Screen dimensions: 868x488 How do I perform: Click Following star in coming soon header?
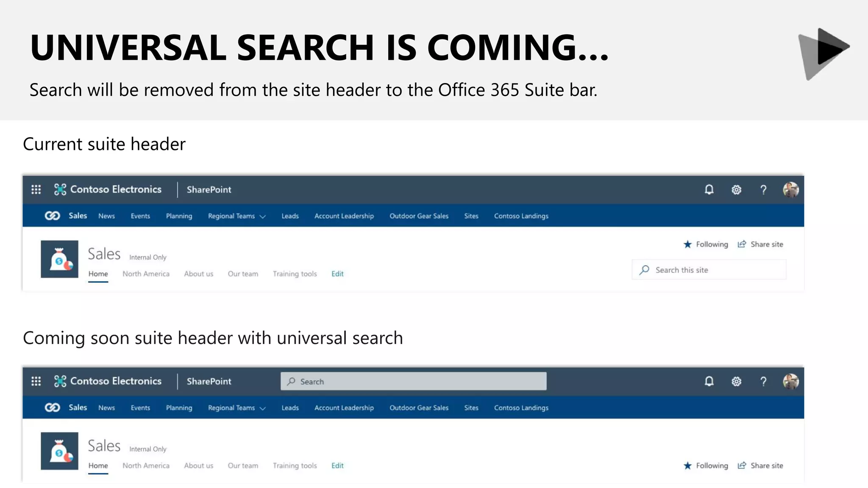coord(687,466)
